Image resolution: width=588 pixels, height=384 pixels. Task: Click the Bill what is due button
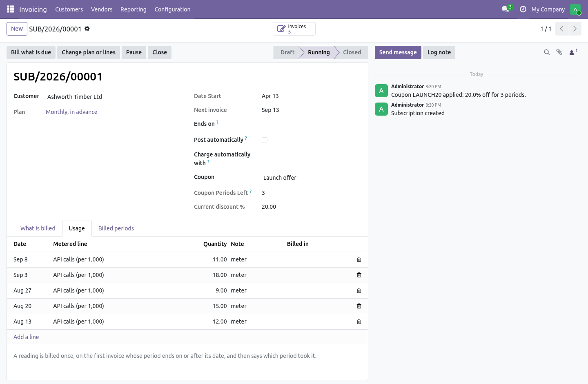(x=31, y=52)
